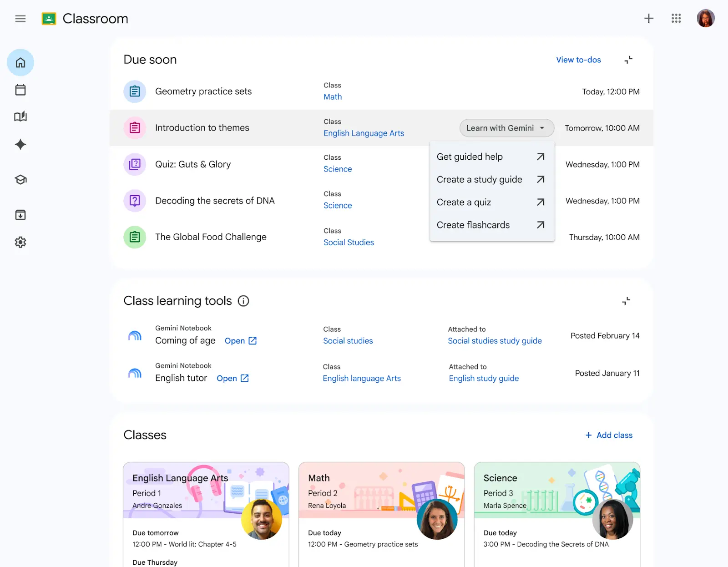This screenshot has height=567, width=728.
Task: Select Create flashcards option
Action: point(492,225)
